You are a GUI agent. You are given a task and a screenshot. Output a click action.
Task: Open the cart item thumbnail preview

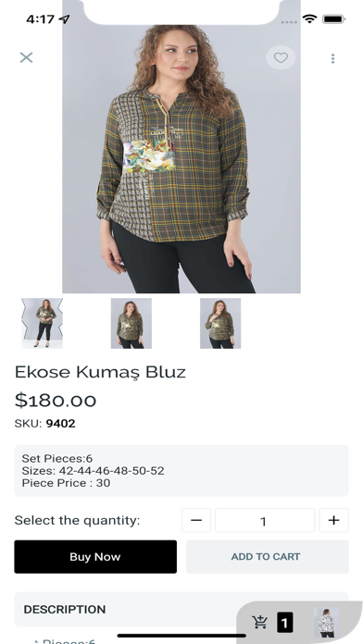326,622
